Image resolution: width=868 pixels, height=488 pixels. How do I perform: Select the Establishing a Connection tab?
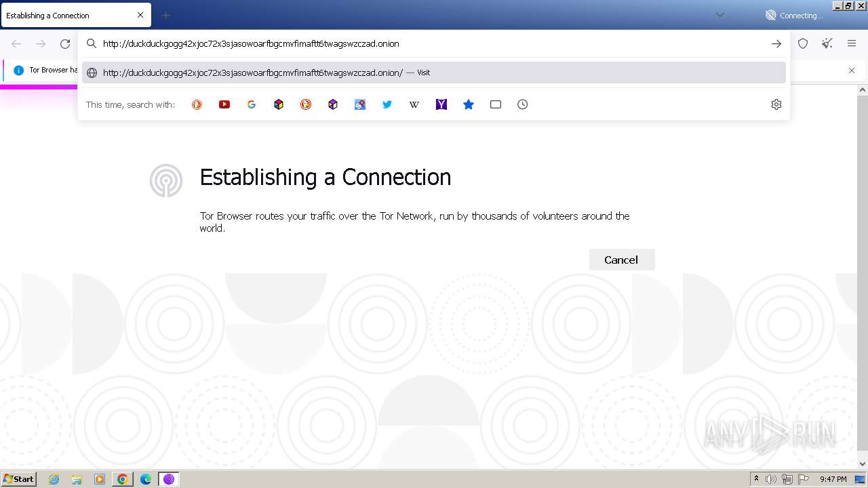(76, 15)
